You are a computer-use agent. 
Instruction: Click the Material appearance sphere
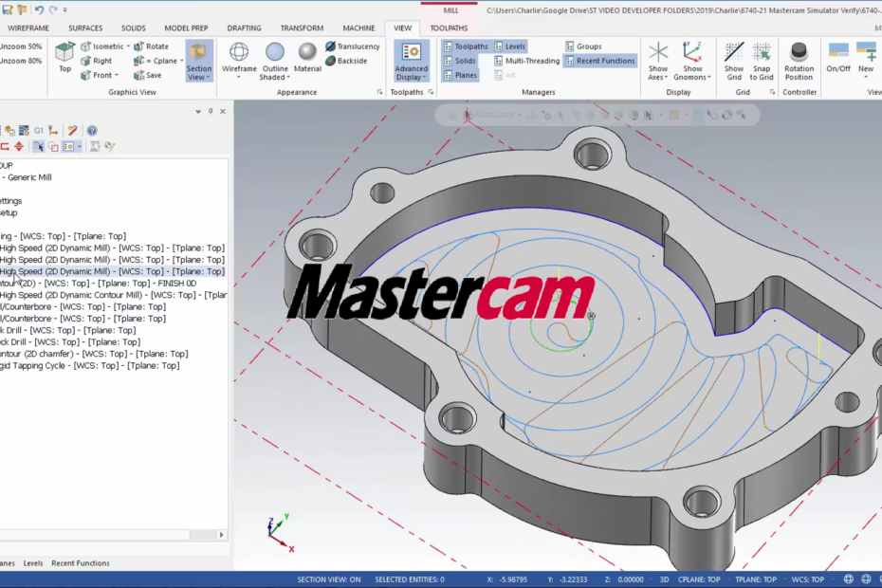[307, 58]
